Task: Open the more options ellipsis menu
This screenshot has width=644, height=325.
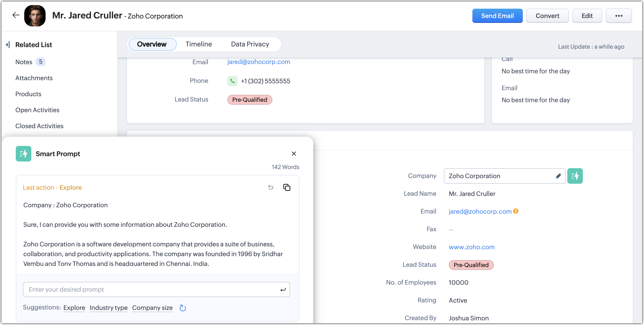Action: pos(618,16)
